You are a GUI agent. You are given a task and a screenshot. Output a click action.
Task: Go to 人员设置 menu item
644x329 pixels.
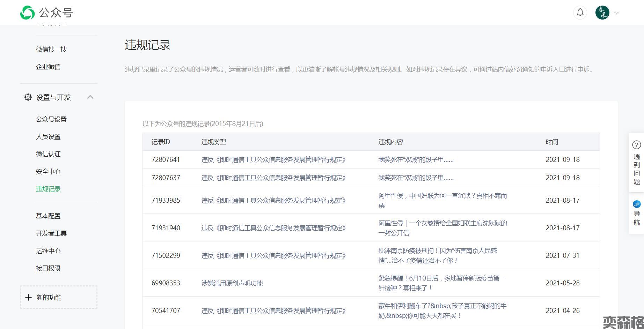tap(48, 137)
